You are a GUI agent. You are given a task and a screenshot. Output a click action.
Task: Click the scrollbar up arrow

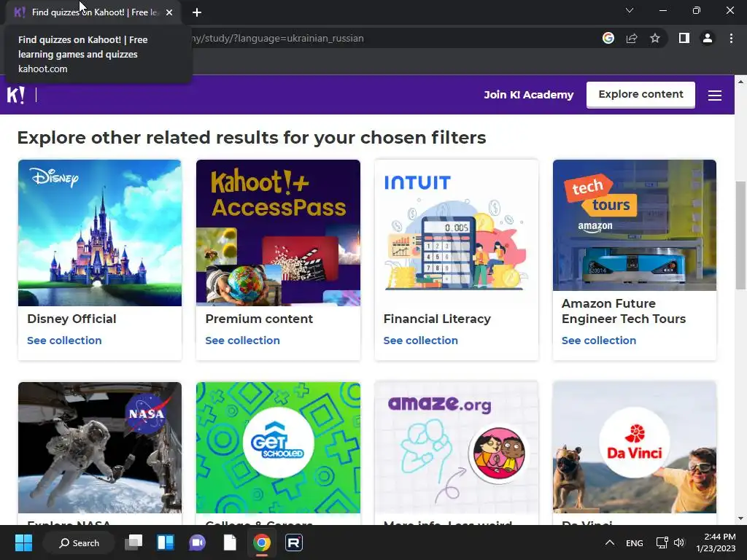point(741,82)
